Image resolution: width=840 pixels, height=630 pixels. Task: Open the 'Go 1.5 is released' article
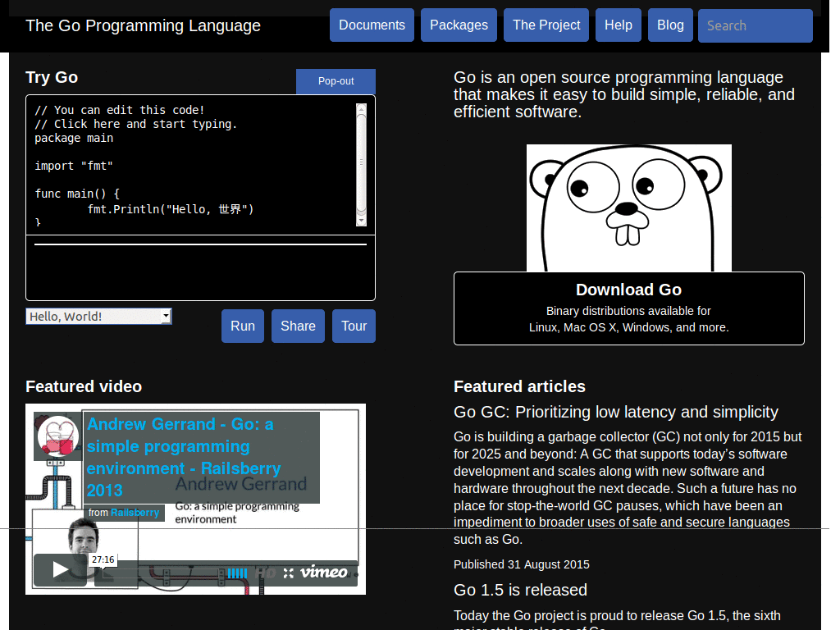point(520,590)
